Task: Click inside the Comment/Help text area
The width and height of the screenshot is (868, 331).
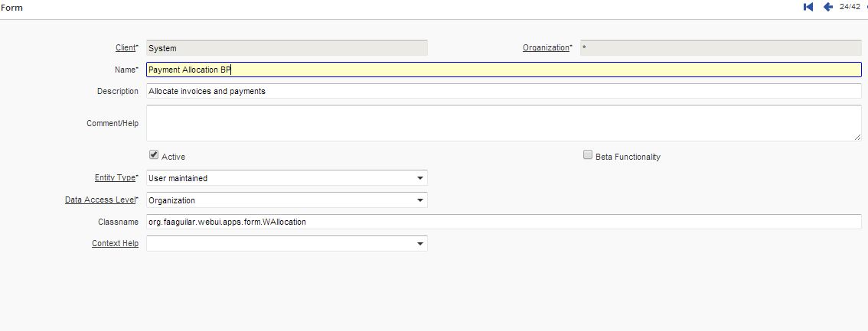Action: 503,123
